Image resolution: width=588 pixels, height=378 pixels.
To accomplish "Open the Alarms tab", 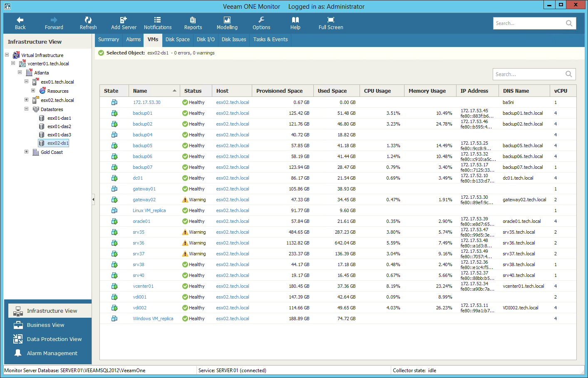I will (x=133, y=40).
